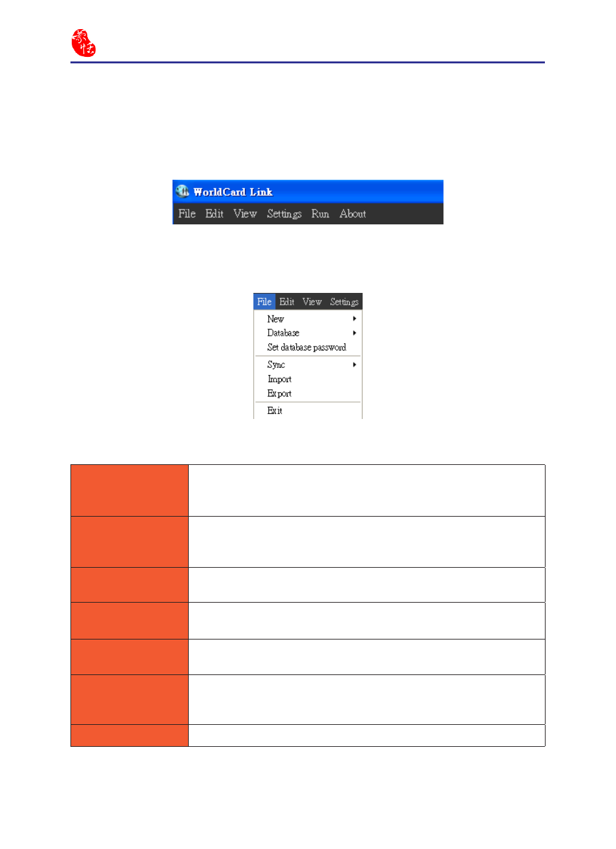Choose Set database password
This screenshot has height=849, width=616.
coord(307,347)
